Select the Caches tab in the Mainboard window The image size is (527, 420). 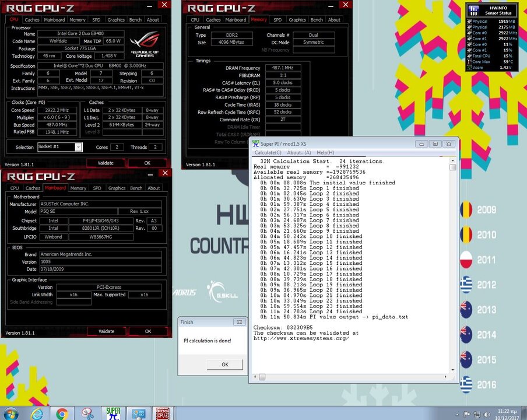tap(33, 188)
